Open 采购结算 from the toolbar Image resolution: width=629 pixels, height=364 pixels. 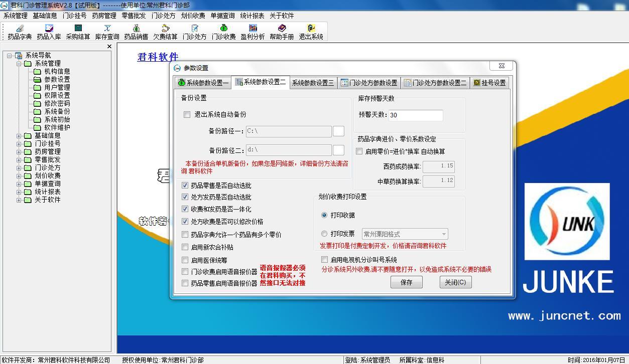(x=78, y=32)
